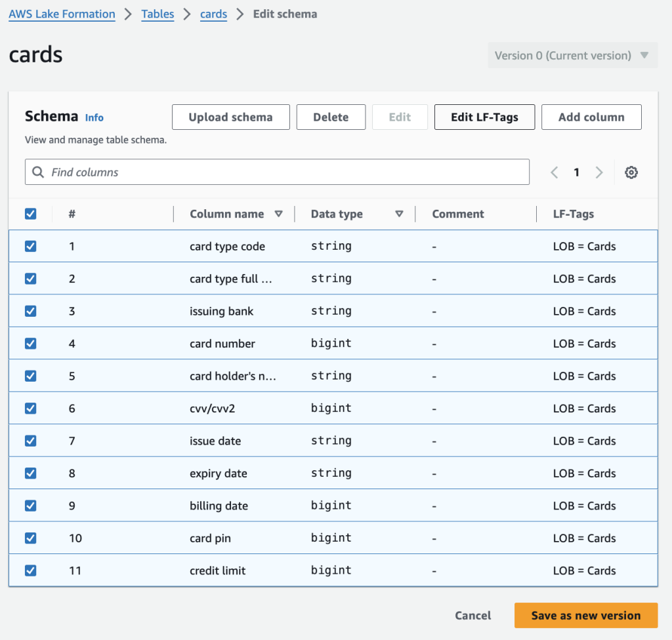Image resolution: width=672 pixels, height=640 pixels.
Task: Click string type of expiry date
Action: (331, 473)
